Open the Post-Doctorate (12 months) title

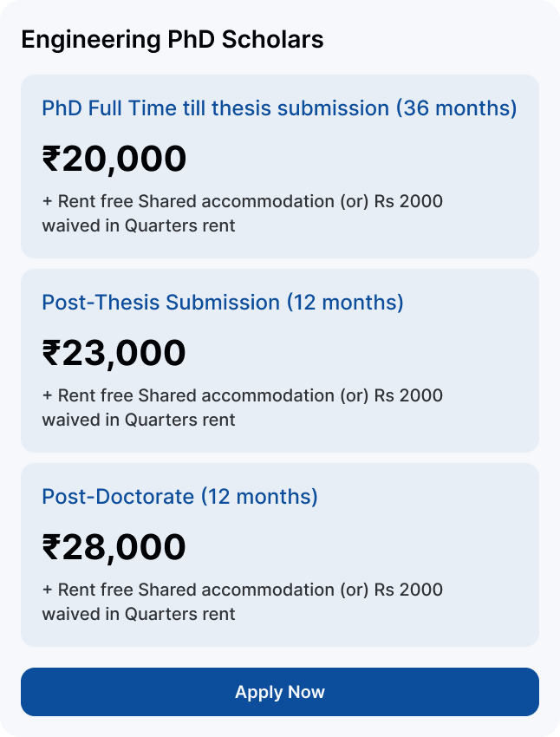(x=180, y=496)
